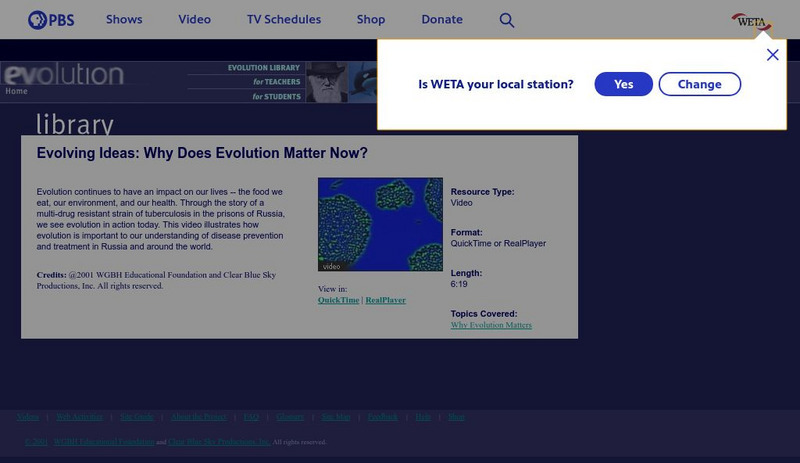Open the Shop footer link
The height and width of the screenshot is (463, 800).
tap(456, 417)
